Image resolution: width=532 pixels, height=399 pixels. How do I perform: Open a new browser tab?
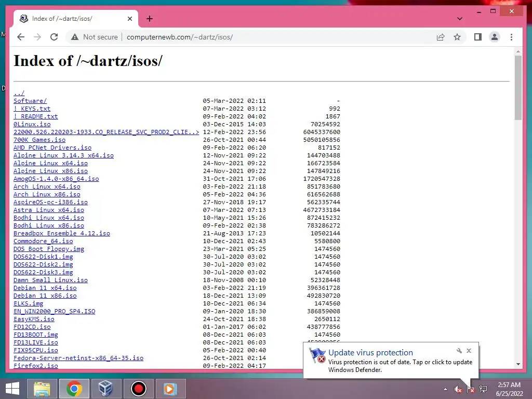point(149,19)
